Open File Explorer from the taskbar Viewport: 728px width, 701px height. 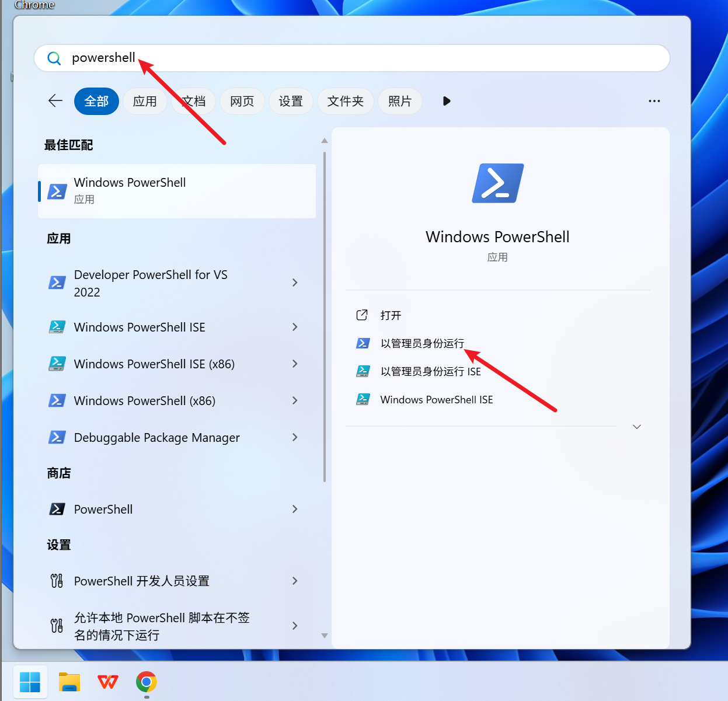(x=69, y=681)
